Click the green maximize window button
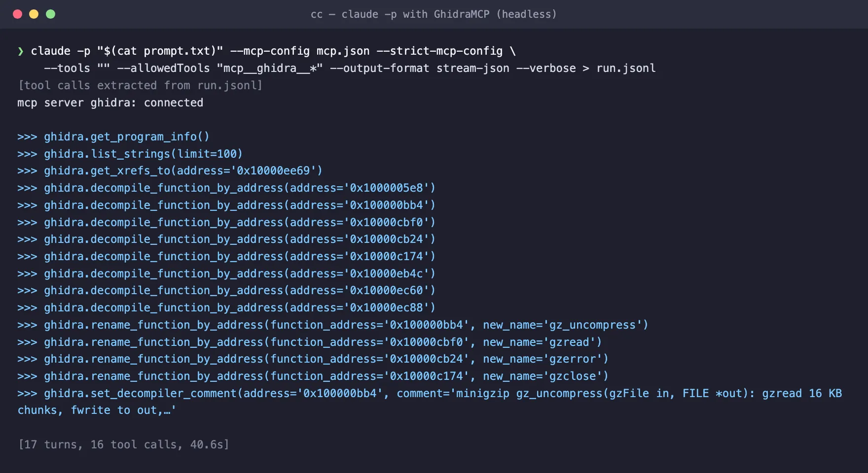This screenshot has height=473, width=868. pos(50,14)
